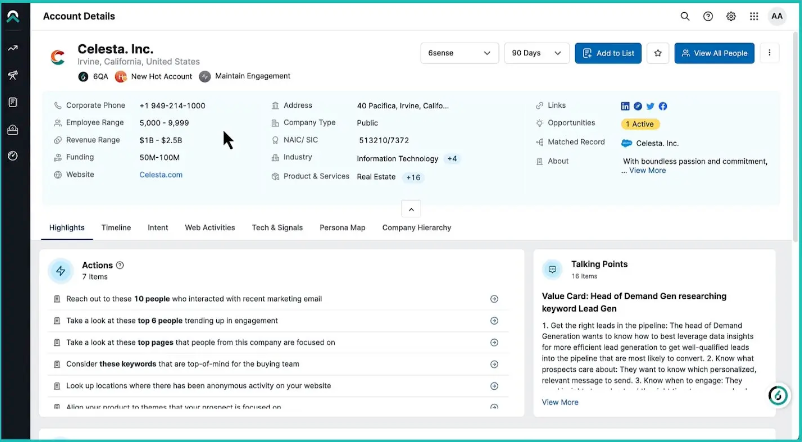802x442 pixels.
Task: Click the employee range 5,000 - 9,999
Action: click(x=164, y=123)
